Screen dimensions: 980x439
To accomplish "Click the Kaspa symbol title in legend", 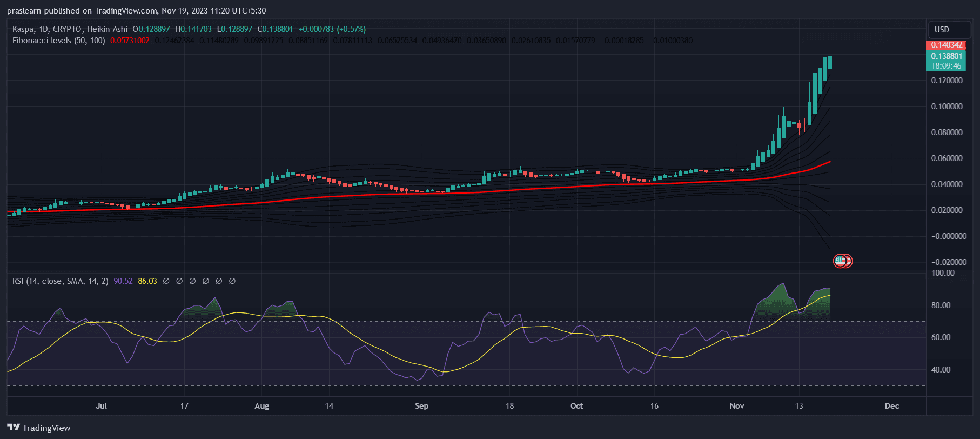I will coord(70,29).
